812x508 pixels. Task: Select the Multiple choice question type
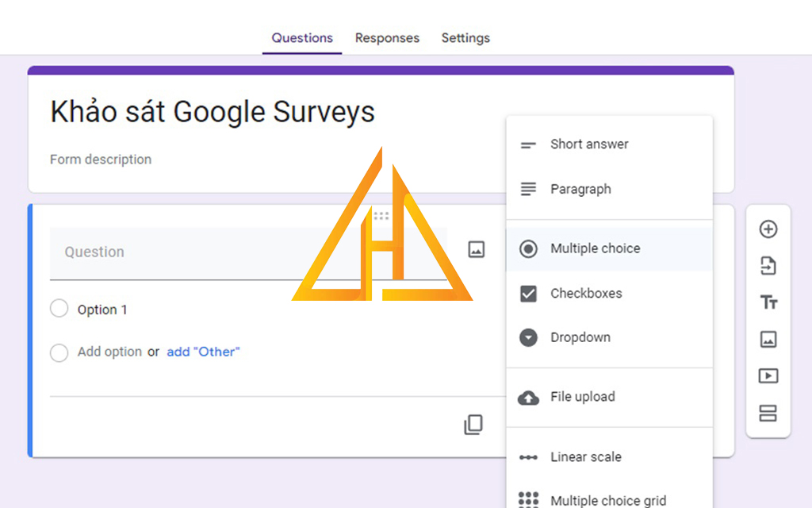[x=596, y=248]
